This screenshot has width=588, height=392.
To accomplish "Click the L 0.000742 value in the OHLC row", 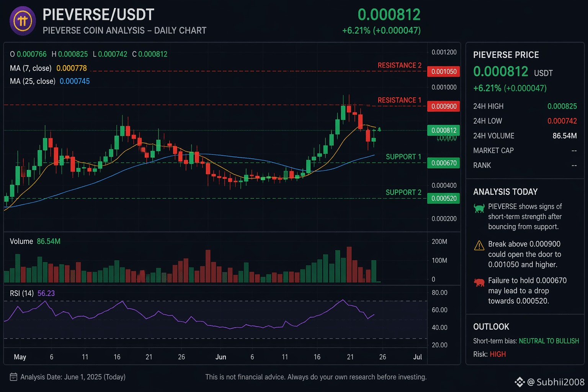I will coord(110,54).
